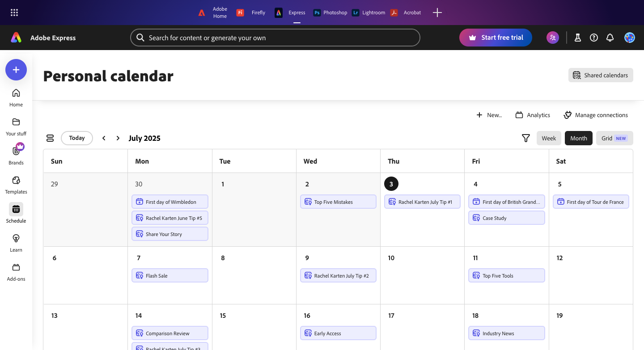Go to the next month with the forward chevron
This screenshot has height=350, width=644.
point(118,138)
